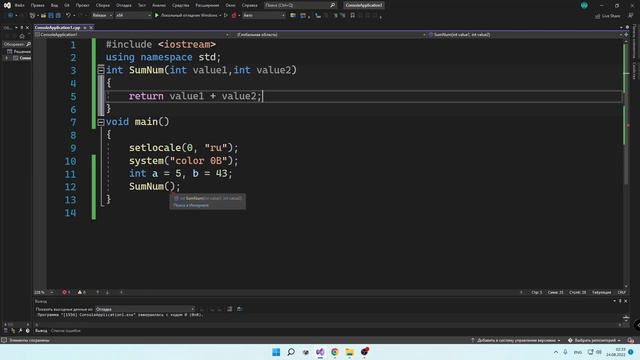Click the Windows Start button on taskbar

coord(276,352)
